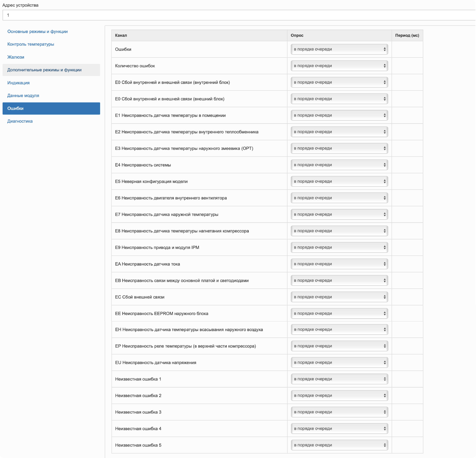The image size is (476, 458).
Task: Open dropdown for EC Сбой внешней связи
Action: point(339,297)
